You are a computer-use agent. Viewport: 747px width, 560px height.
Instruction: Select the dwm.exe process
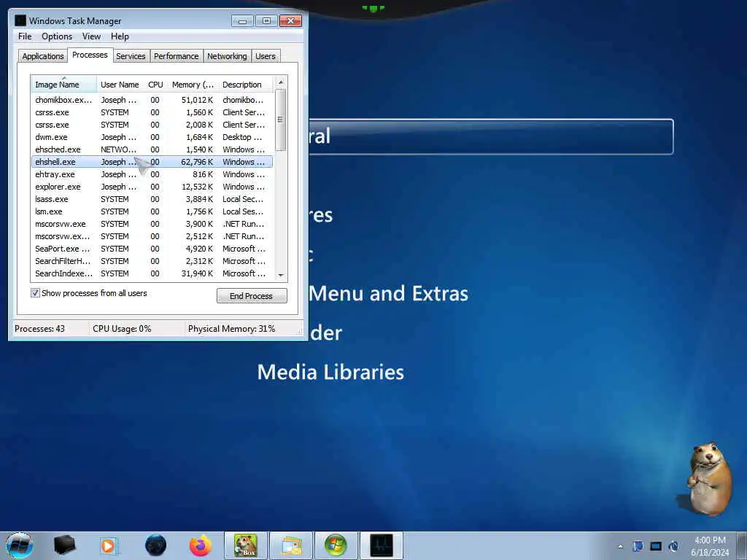pos(152,137)
